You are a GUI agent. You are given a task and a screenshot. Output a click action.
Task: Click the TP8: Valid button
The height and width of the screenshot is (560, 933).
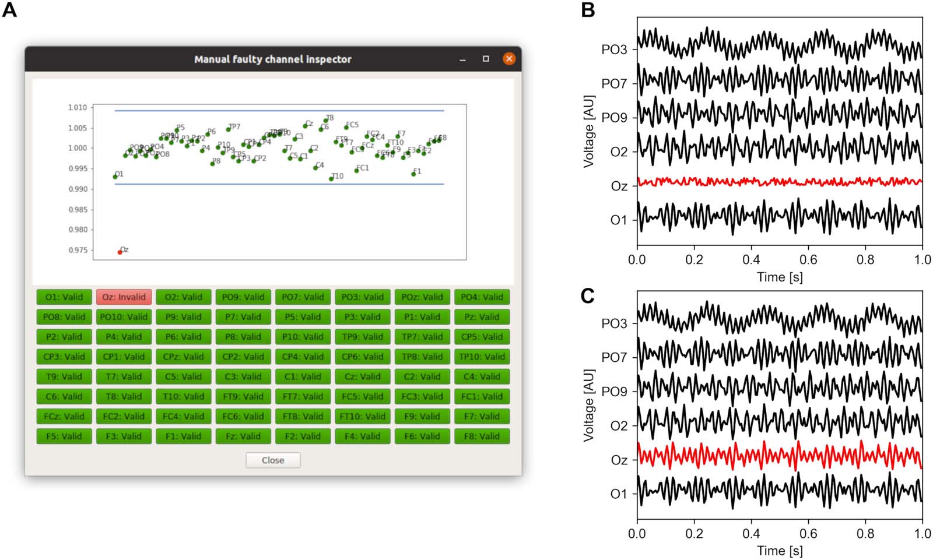pos(422,357)
